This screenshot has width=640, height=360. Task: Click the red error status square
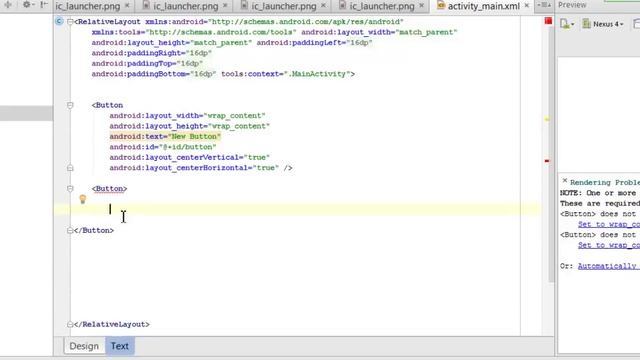coord(548,21)
